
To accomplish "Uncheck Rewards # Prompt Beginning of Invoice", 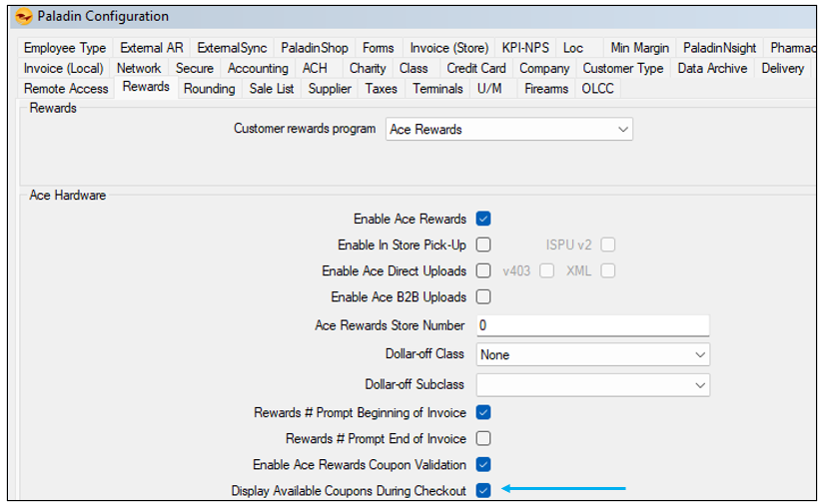I will click(x=483, y=413).
